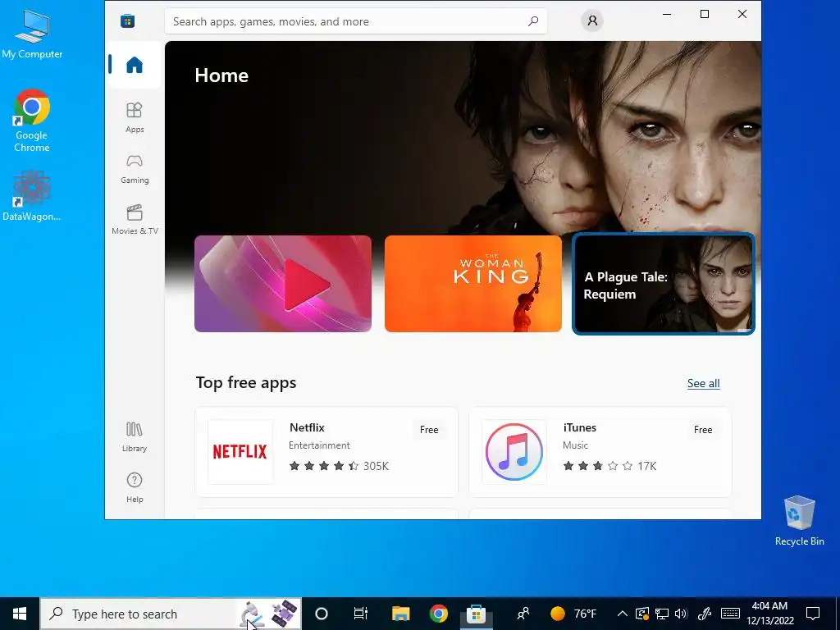Click Microsoft Store taskbar icon

[x=476, y=614]
